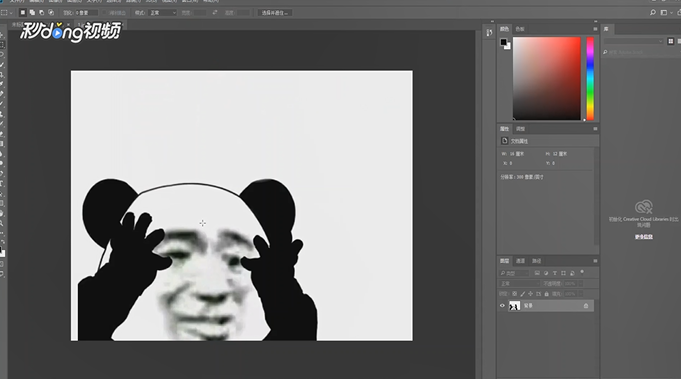Click the Feather value input field

click(x=86, y=13)
